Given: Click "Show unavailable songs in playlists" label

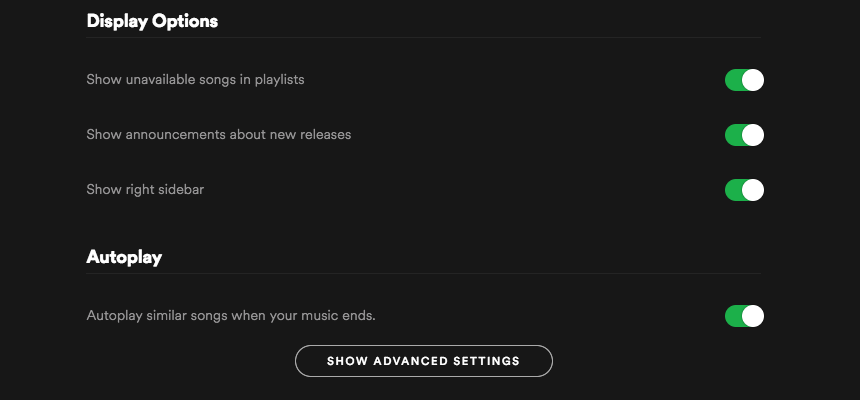Looking at the screenshot, I should [x=195, y=79].
